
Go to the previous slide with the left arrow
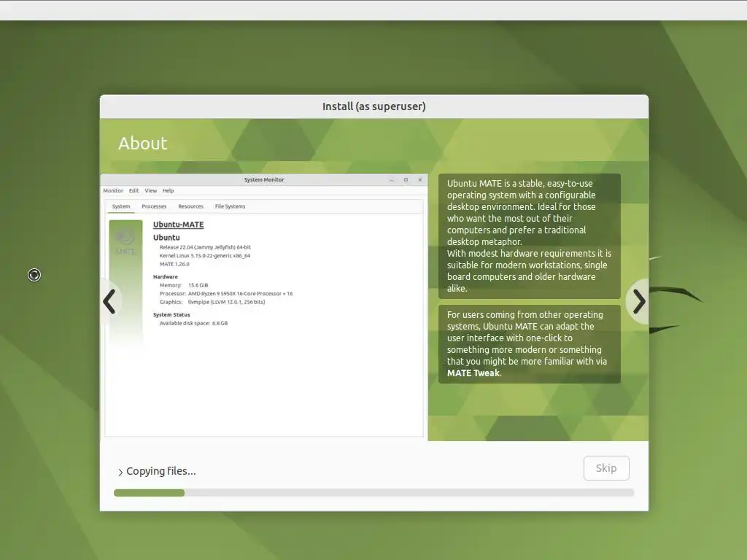coord(110,301)
